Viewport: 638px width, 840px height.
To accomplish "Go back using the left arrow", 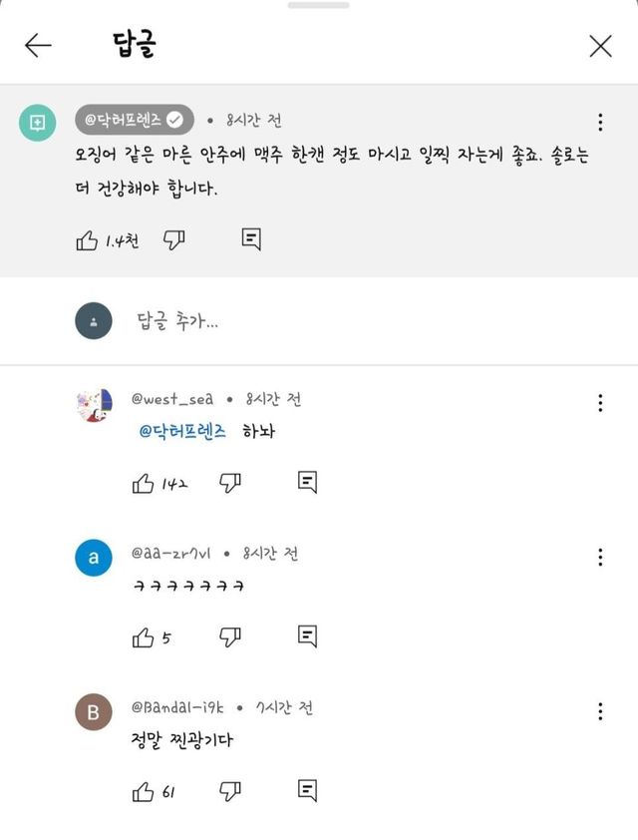I will (38, 46).
